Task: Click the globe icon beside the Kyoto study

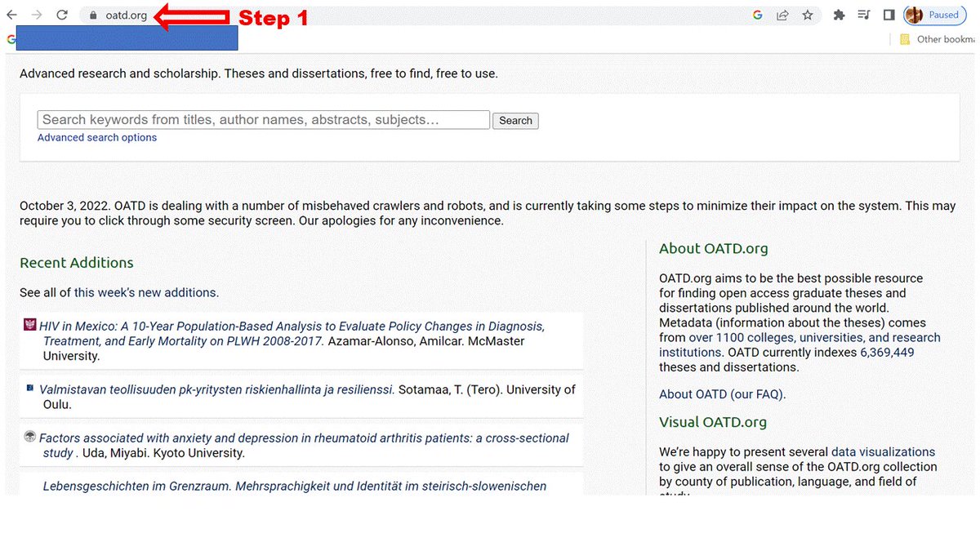Action: (30, 437)
